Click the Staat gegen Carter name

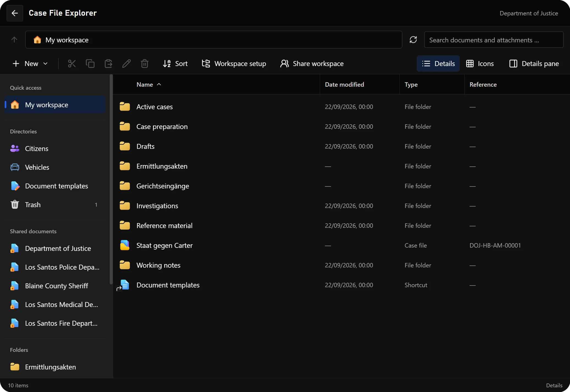coord(164,245)
